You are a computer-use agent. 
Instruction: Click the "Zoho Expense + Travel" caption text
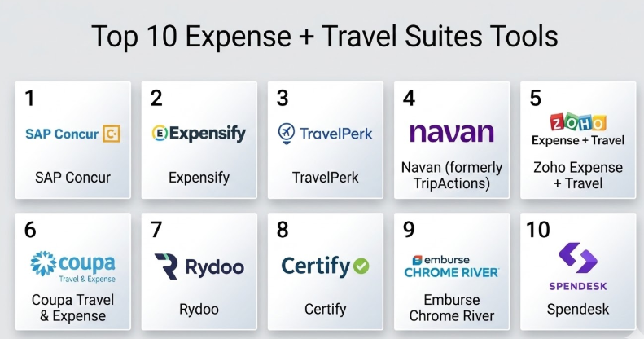coord(578,175)
